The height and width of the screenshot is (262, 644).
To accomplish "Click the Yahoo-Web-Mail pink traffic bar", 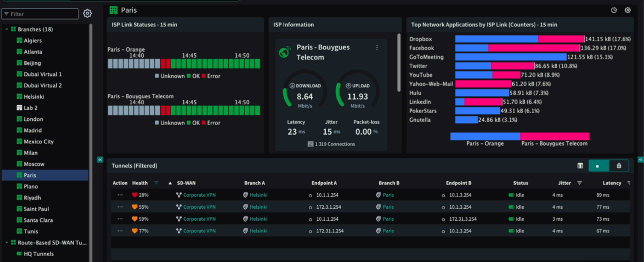I will 483,84.
